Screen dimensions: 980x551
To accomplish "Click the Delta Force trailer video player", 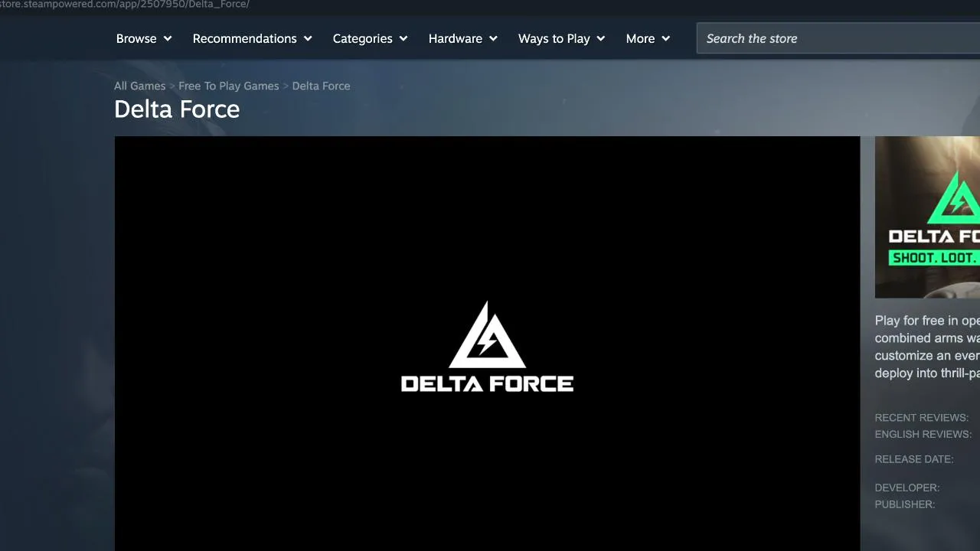I will click(x=487, y=344).
